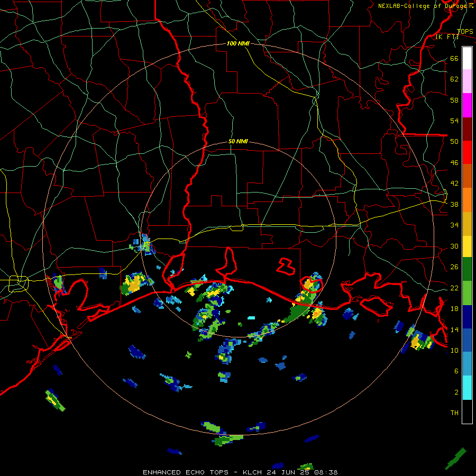Click the black TH legend swatch

tap(467, 411)
